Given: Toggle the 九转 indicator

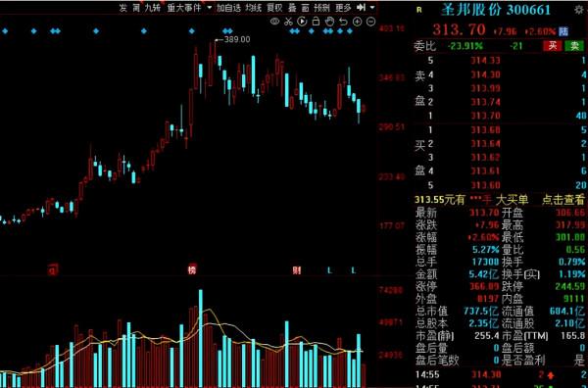Looking at the screenshot, I should click(153, 8).
